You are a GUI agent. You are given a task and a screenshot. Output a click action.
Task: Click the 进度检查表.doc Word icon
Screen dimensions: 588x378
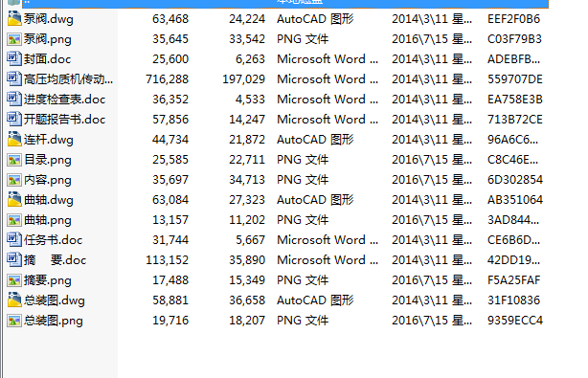(14, 100)
